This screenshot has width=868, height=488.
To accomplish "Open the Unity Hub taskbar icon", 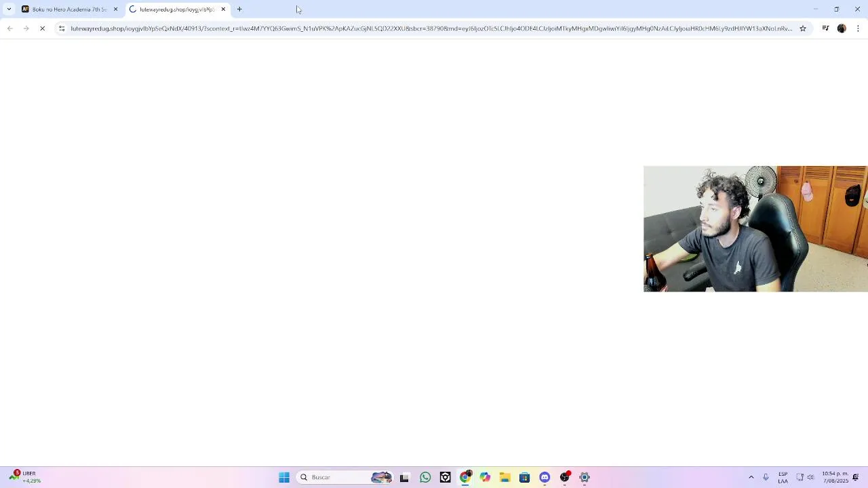I will pos(445,477).
